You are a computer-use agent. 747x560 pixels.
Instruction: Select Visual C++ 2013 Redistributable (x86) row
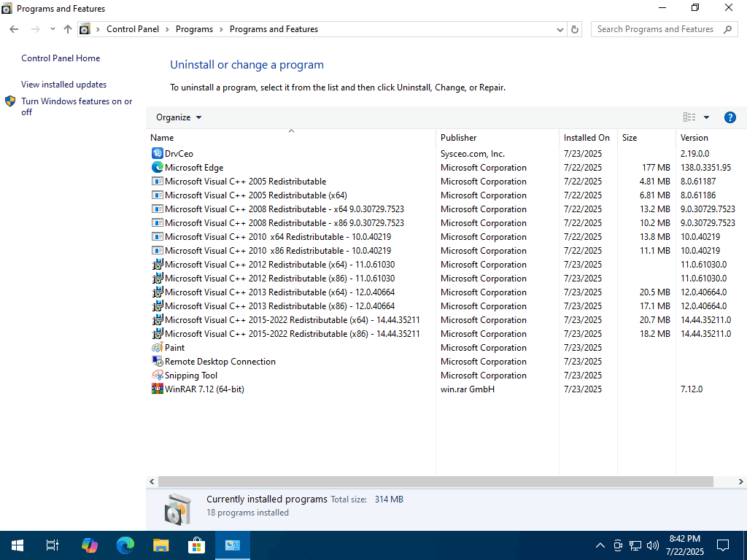click(x=446, y=306)
